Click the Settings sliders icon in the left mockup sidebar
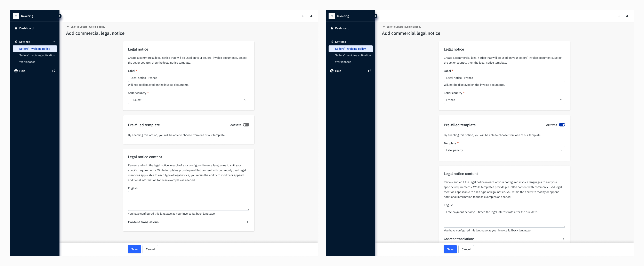 [16, 42]
